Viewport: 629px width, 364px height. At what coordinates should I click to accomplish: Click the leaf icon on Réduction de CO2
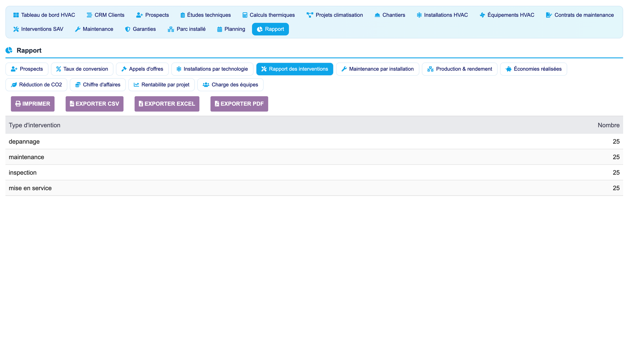(x=14, y=85)
